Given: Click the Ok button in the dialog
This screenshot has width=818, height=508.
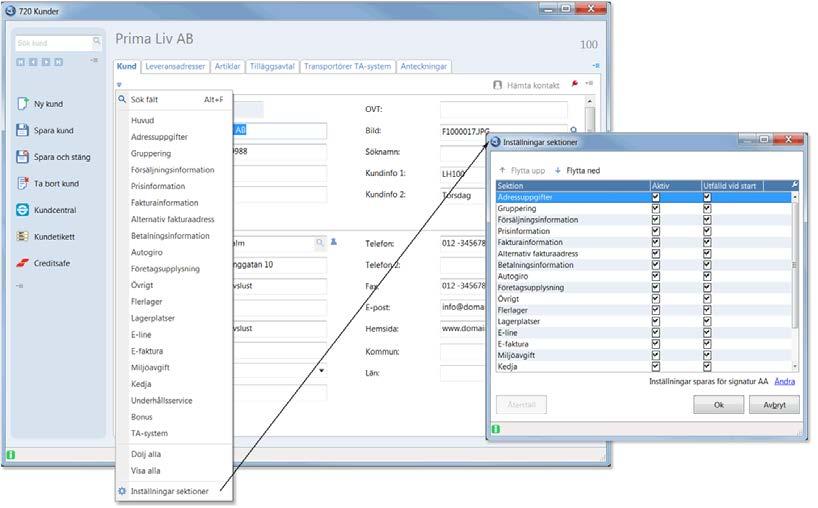Looking at the screenshot, I should (719, 405).
